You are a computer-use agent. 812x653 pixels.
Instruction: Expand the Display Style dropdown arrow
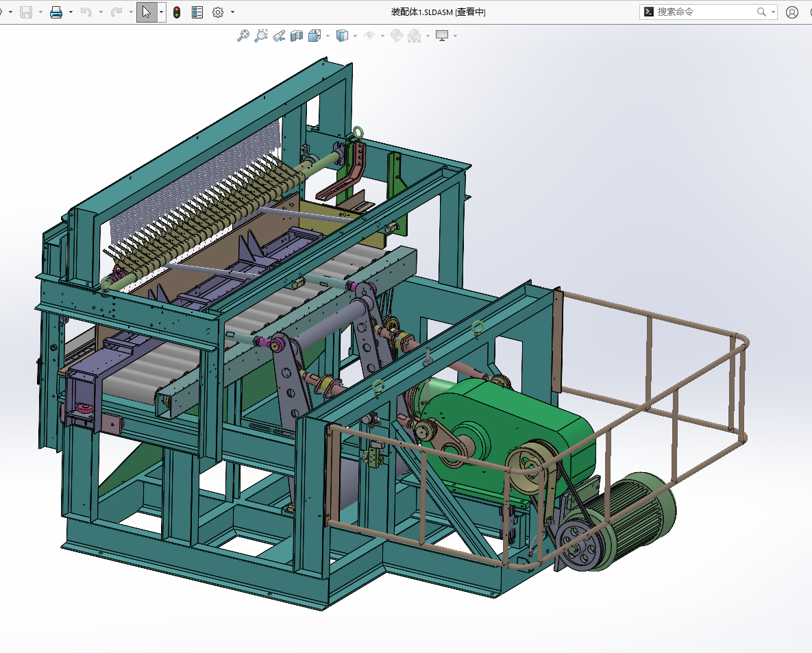pos(355,36)
